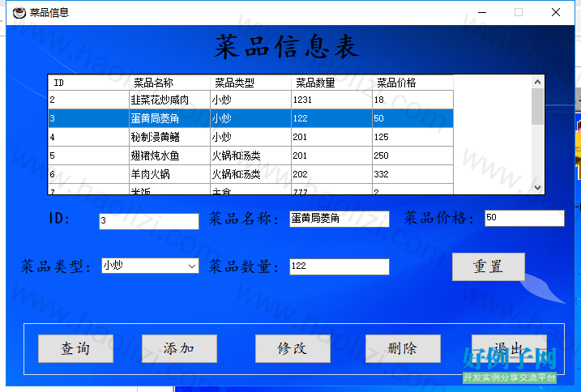
Task: Select the 羊肉火锅 row
Action: coord(251,174)
